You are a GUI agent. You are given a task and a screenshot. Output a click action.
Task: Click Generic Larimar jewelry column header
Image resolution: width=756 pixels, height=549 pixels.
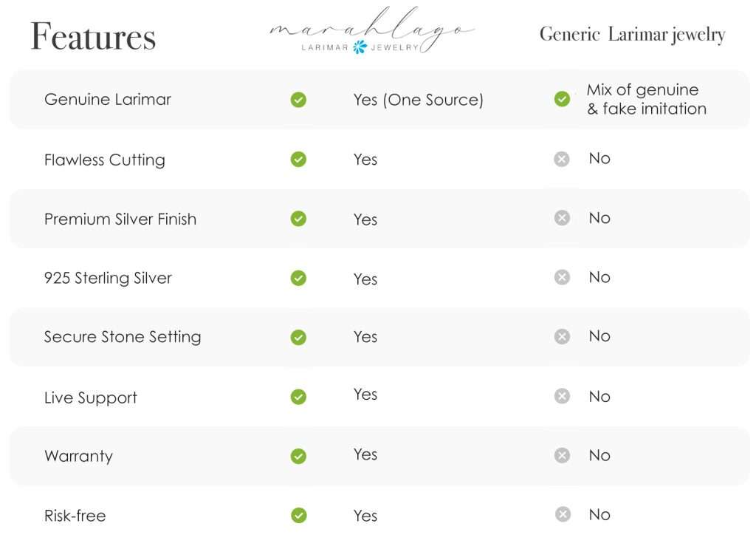tap(632, 35)
